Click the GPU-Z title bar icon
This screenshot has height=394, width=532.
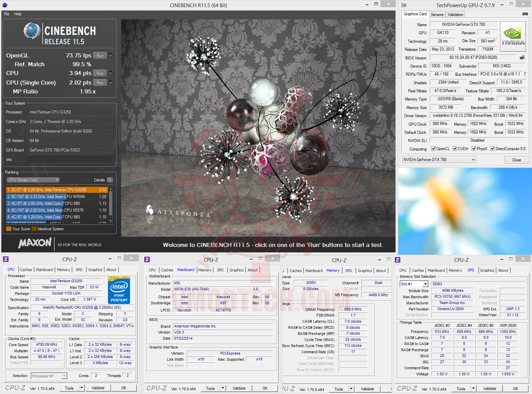coord(404,5)
